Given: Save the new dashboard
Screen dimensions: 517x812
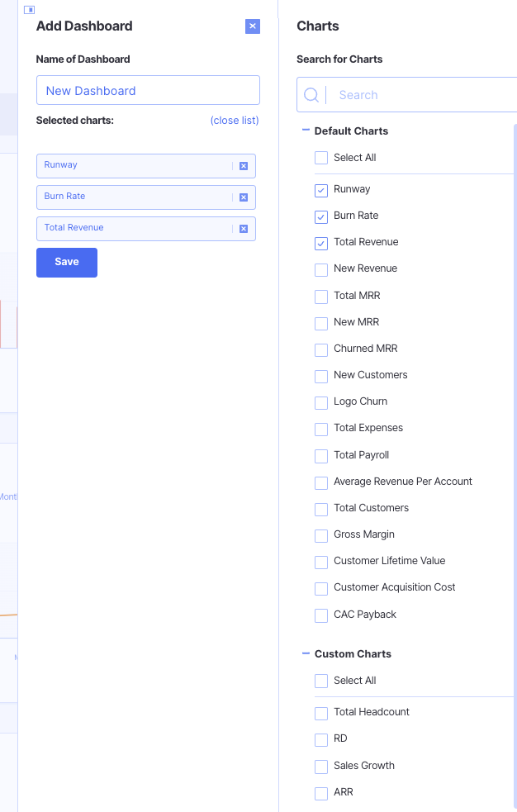Looking at the screenshot, I should 67,263.
